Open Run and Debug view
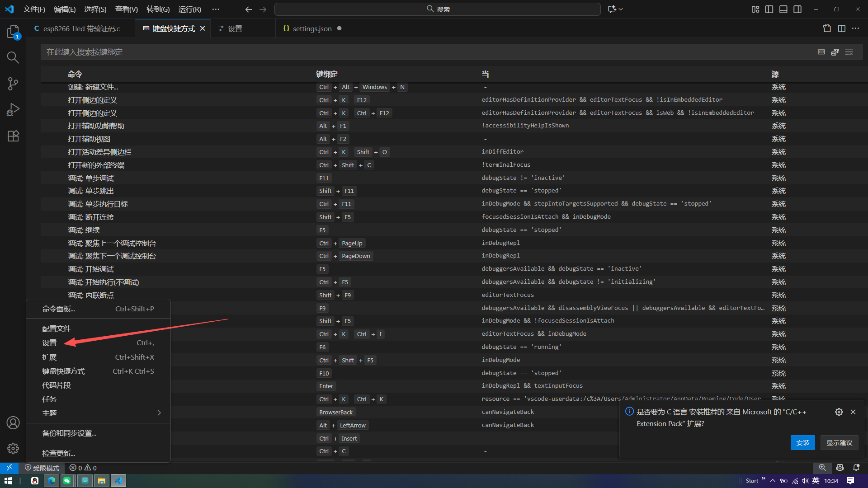This screenshot has height=488, width=868. coord(13,110)
